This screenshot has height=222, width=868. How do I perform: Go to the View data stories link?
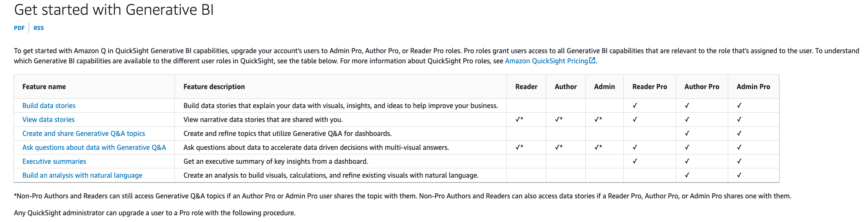click(49, 119)
